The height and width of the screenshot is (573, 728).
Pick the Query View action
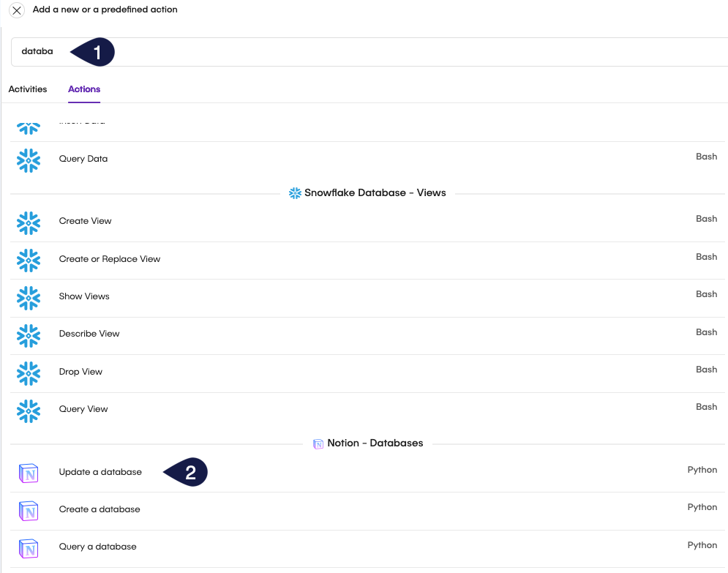(x=83, y=409)
